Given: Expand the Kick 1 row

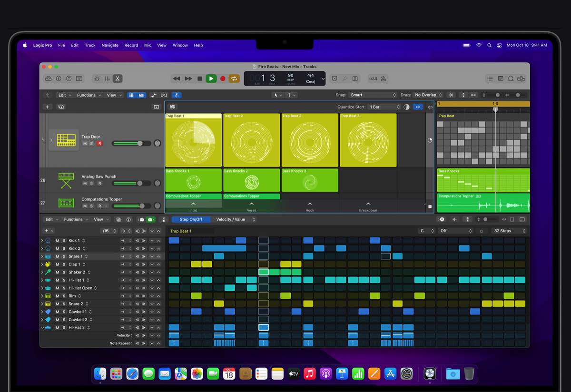Looking at the screenshot, I should click(42, 241).
